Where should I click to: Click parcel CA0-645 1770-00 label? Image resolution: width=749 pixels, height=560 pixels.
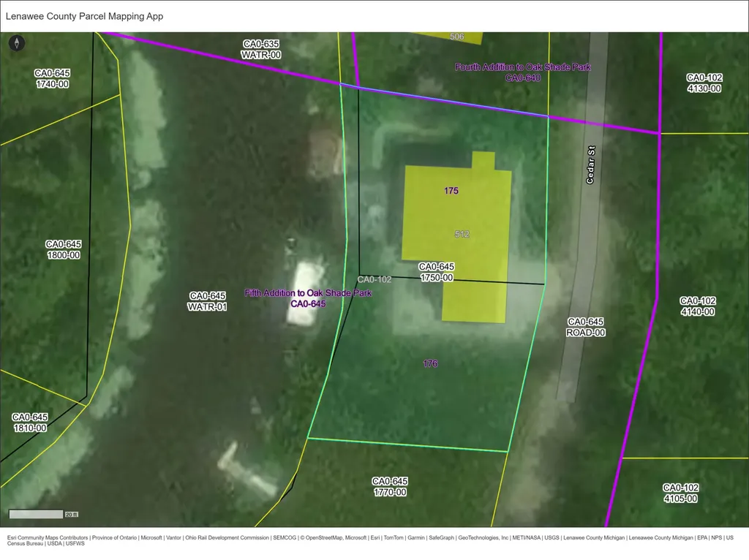coord(390,486)
